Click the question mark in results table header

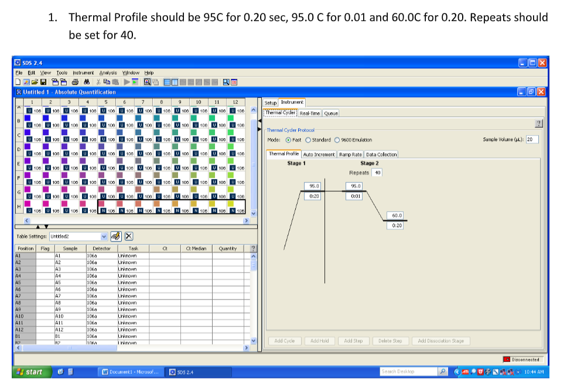click(253, 249)
